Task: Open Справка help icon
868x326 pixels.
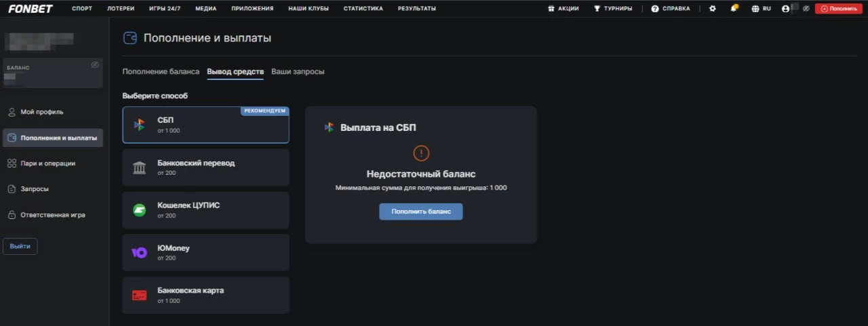Action: click(655, 9)
